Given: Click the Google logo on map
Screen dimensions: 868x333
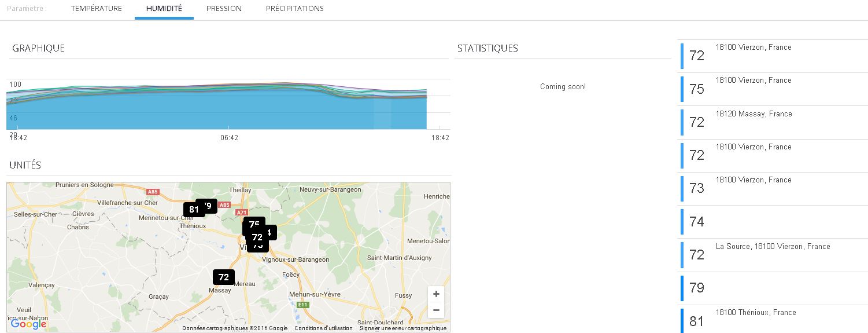Looking at the screenshot, I should tap(28, 324).
